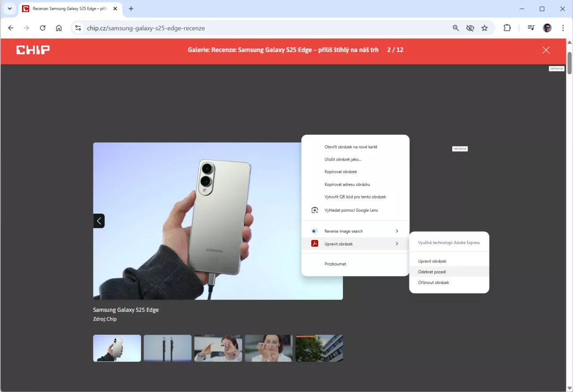Select 'Odebrat pozadí' in submenu
The height and width of the screenshot is (392, 573).
click(432, 272)
